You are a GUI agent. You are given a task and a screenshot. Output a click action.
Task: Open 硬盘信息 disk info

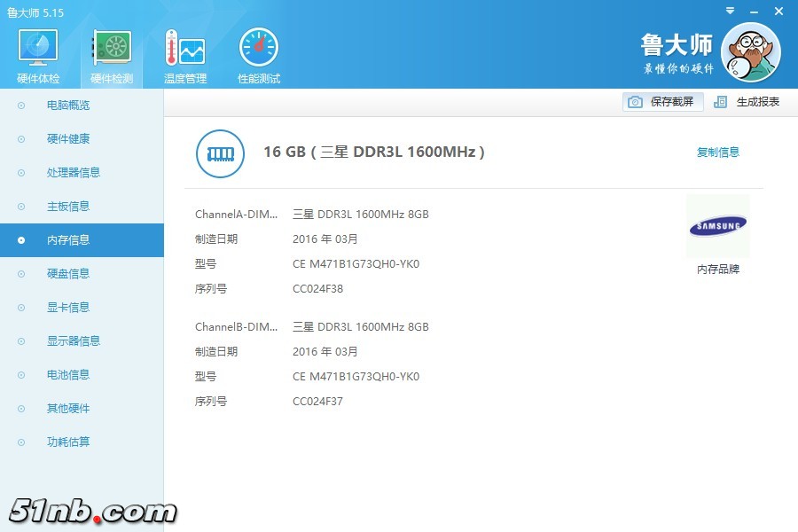[68, 274]
